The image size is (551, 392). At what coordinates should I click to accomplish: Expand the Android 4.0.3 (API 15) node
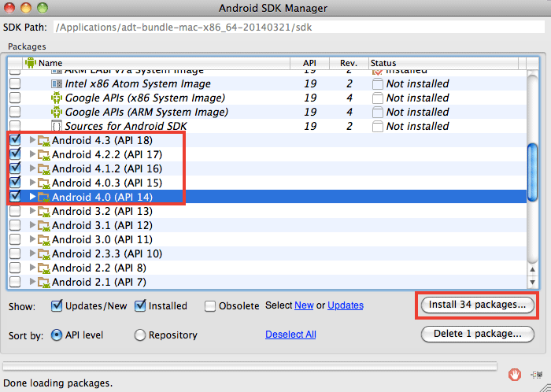(32, 183)
